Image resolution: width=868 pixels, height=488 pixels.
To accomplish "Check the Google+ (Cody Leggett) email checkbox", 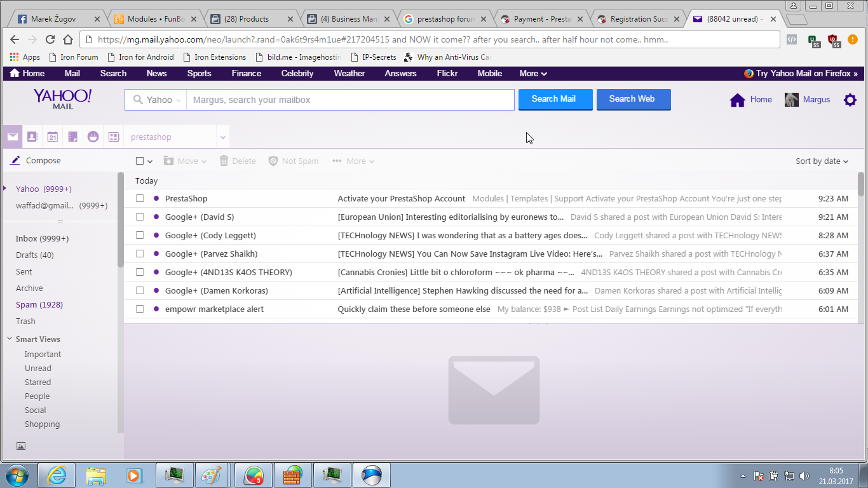I will tap(140, 235).
